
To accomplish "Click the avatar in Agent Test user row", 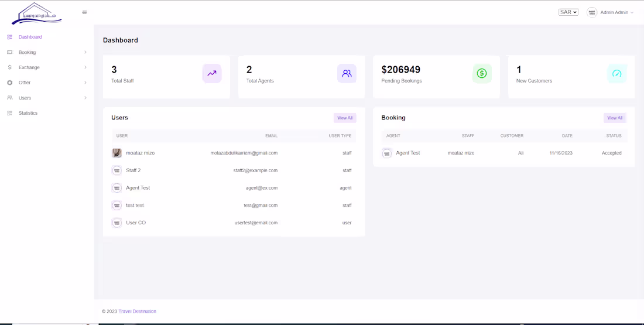I will click(117, 188).
